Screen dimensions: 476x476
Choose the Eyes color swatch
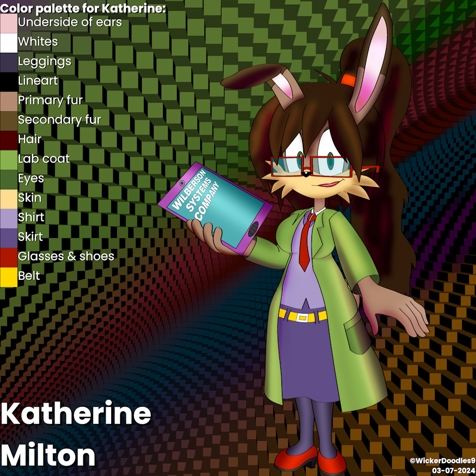tap(9, 179)
